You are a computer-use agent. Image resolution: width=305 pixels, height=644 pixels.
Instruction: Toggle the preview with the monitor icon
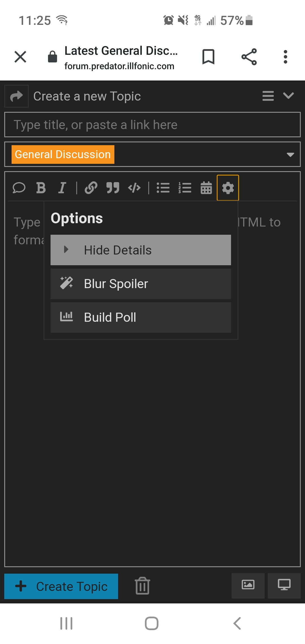[284, 586]
